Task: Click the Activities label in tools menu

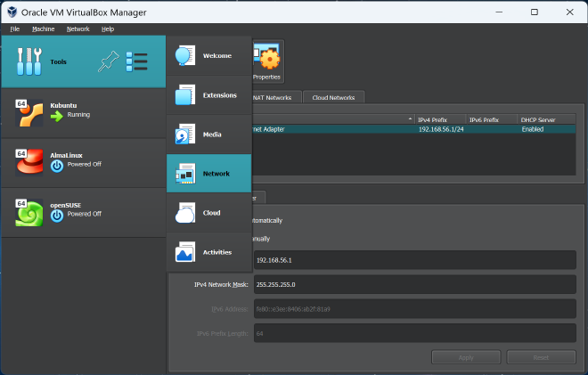Action: tap(217, 252)
